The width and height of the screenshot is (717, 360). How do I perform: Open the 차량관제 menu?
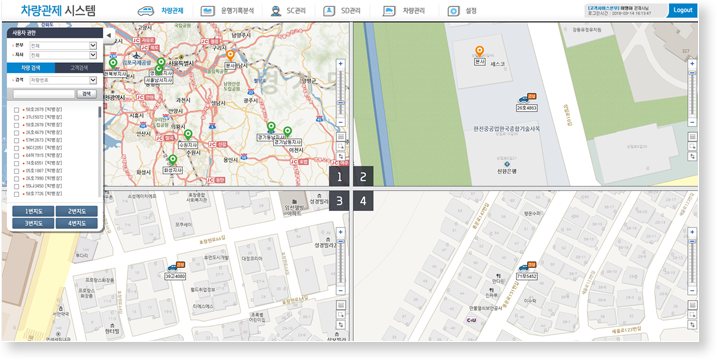pos(161,11)
